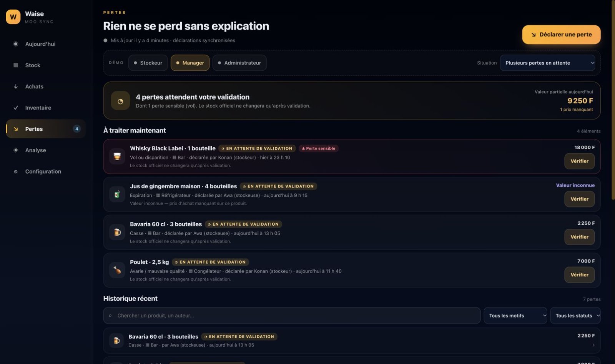Image resolution: width=615 pixels, height=364 pixels.
Task: Click the Pertes badge showing 4
Action: 77,129
